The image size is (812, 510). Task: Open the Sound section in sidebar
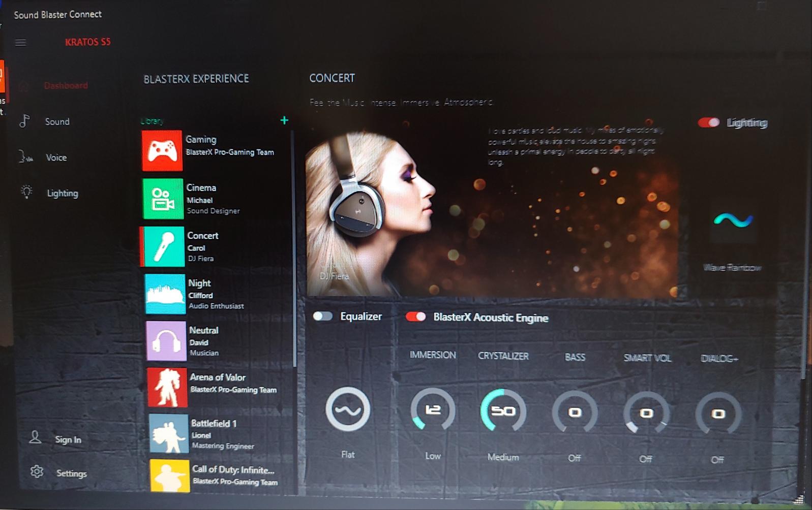pyautogui.click(x=56, y=122)
